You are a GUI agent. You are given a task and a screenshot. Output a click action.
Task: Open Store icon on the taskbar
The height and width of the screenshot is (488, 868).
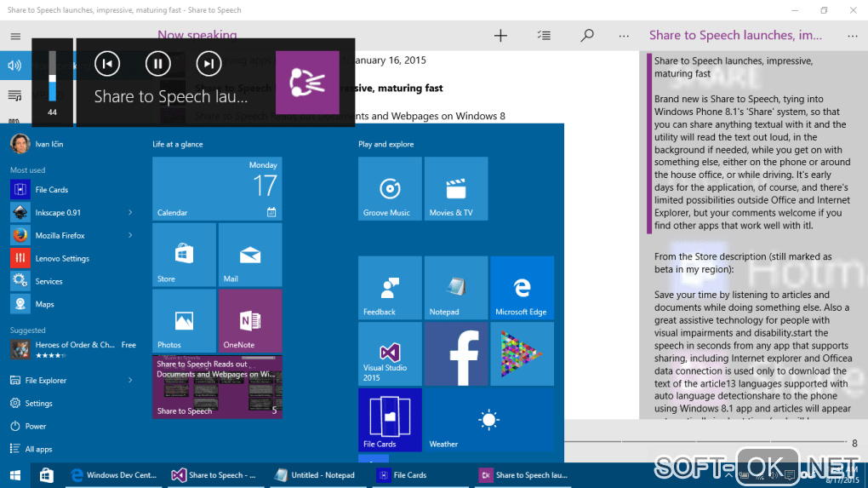tap(47, 475)
